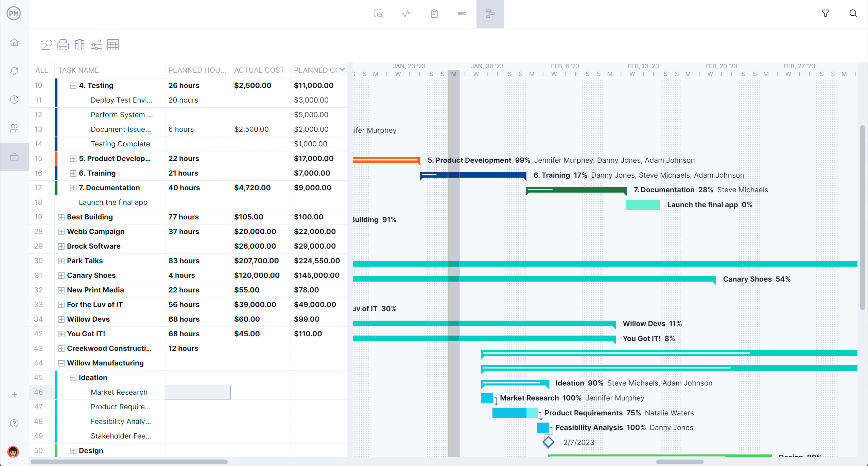Image resolution: width=868 pixels, height=466 pixels.
Task: Collapse the 4. Testing group
Action: pos(73,86)
